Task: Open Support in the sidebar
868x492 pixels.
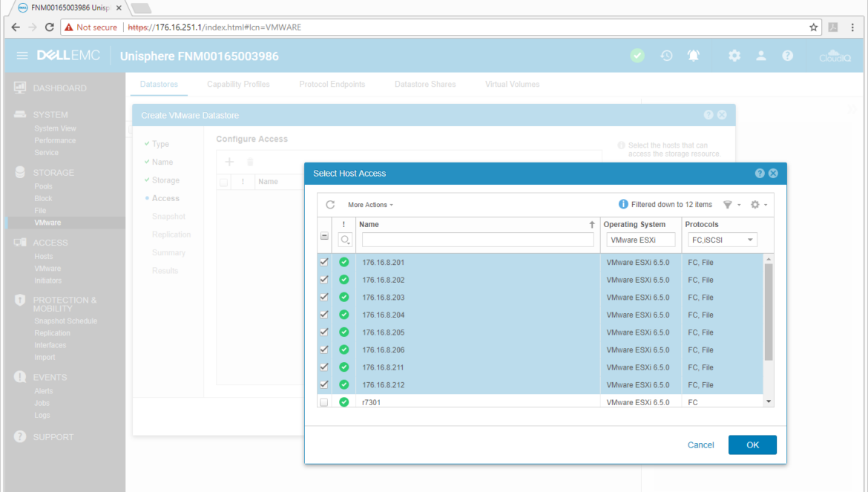Action: (53, 436)
